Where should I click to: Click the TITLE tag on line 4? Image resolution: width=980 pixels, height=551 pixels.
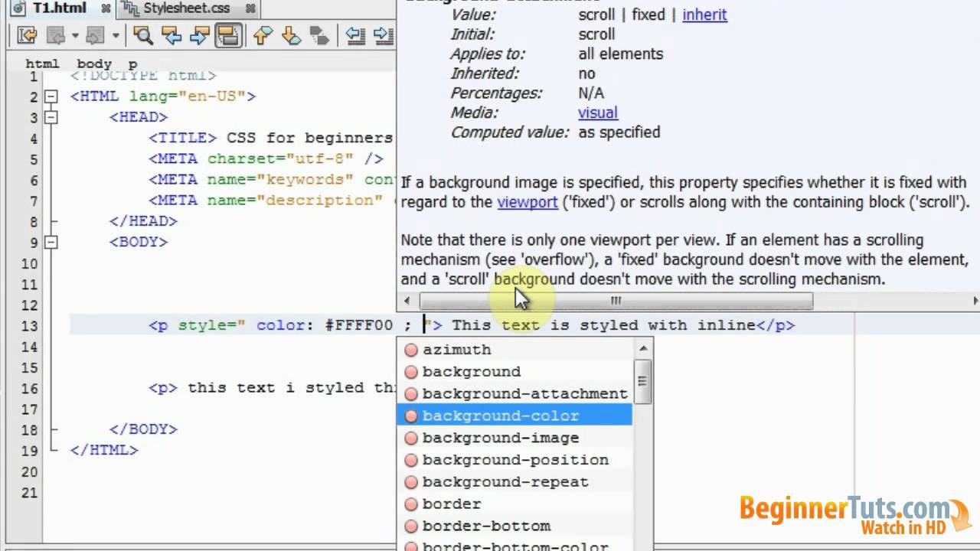coord(183,138)
